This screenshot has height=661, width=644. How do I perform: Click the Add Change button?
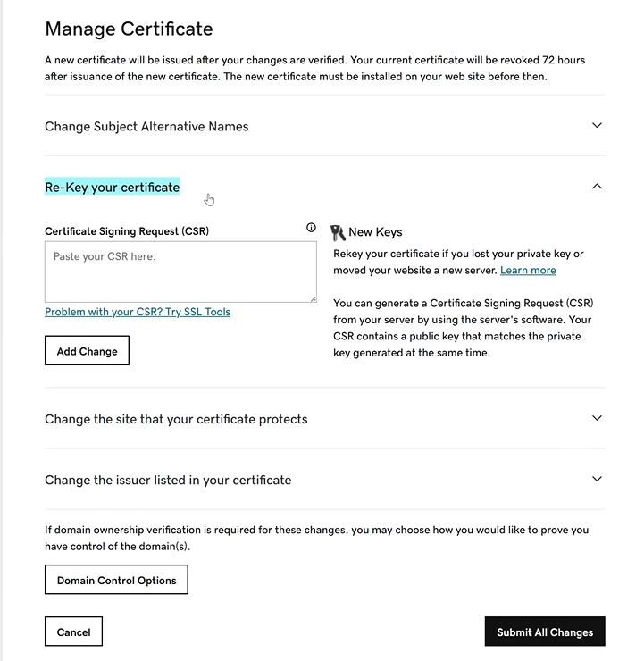(x=87, y=351)
